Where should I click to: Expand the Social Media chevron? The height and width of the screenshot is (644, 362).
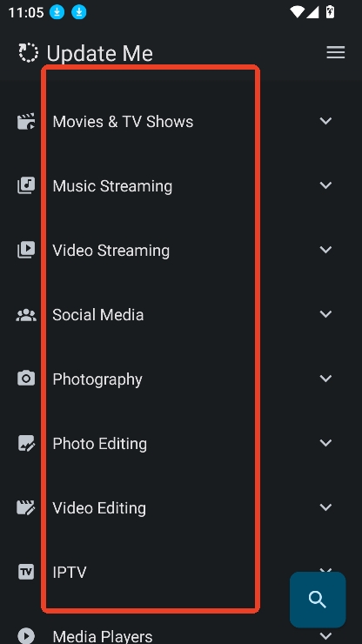pyautogui.click(x=325, y=314)
